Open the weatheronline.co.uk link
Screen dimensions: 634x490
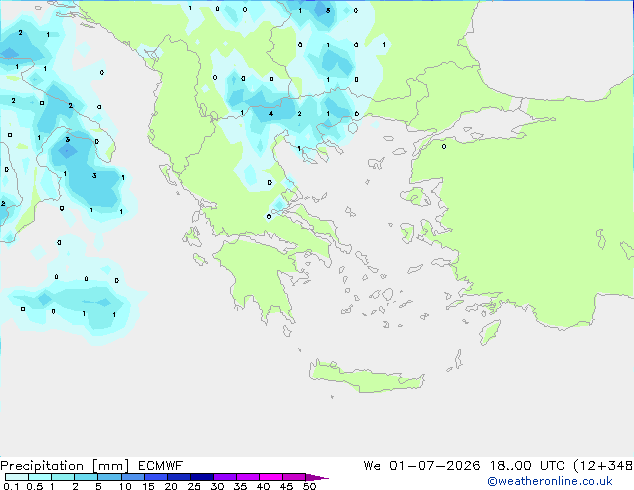pos(550,481)
